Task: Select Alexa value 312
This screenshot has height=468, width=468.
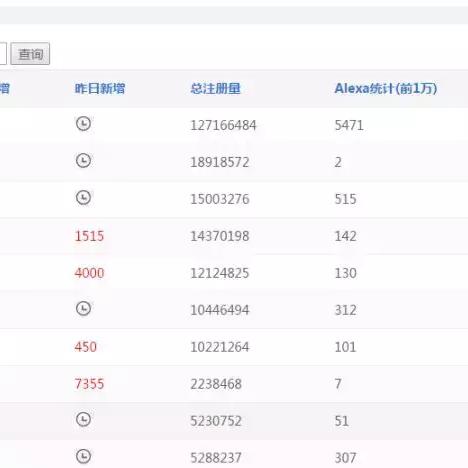Action: pyautogui.click(x=345, y=310)
